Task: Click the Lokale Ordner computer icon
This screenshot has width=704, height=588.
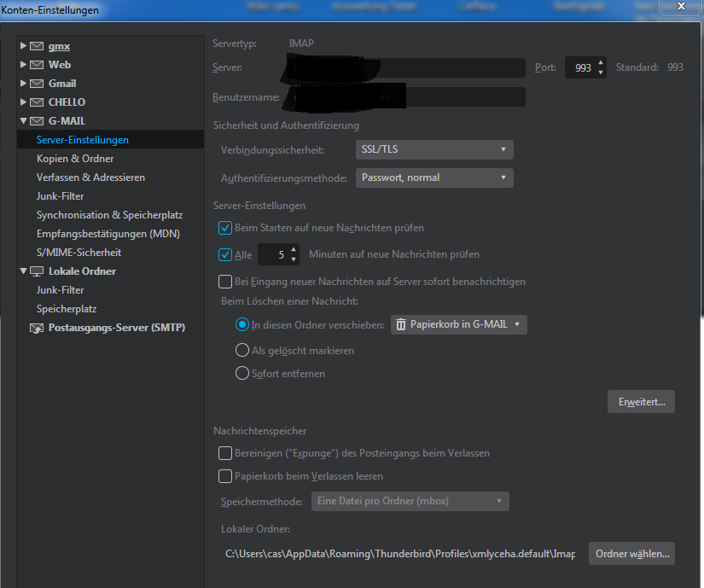Action: [x=37, y=271]
